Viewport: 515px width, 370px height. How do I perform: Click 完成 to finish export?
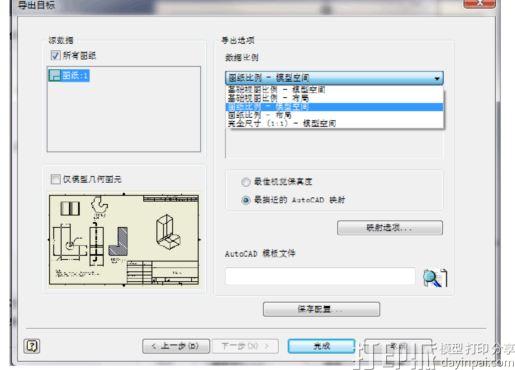[321, 346]
